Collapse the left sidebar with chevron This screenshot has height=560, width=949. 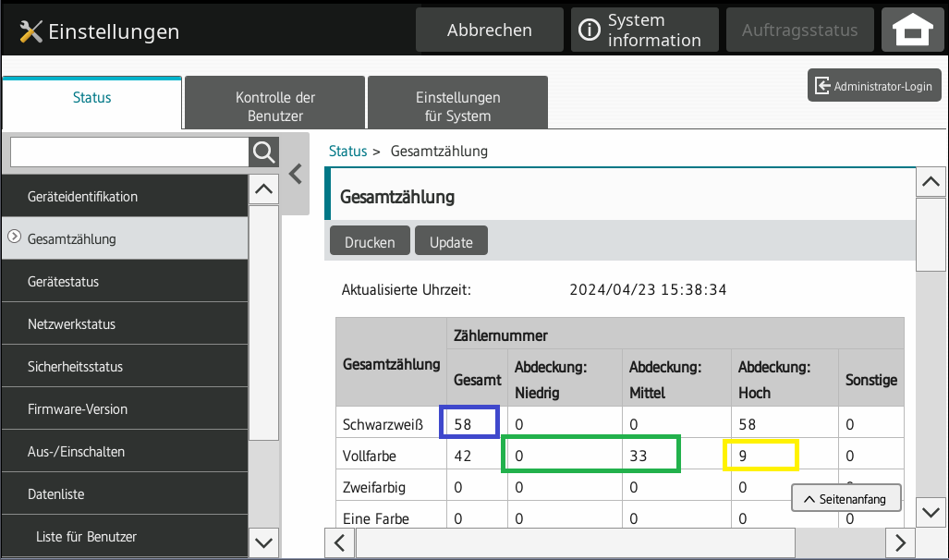pos(296,174)
